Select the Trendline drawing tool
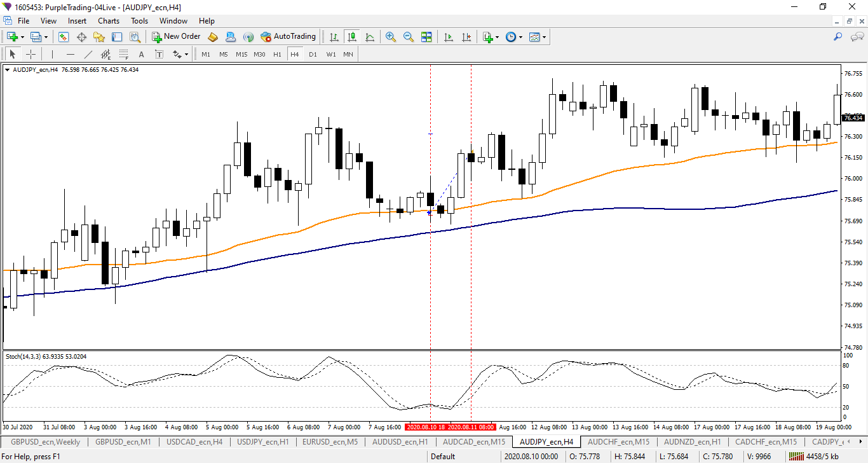This screenshot has width=868, height=463. click(x=88, y=54)
